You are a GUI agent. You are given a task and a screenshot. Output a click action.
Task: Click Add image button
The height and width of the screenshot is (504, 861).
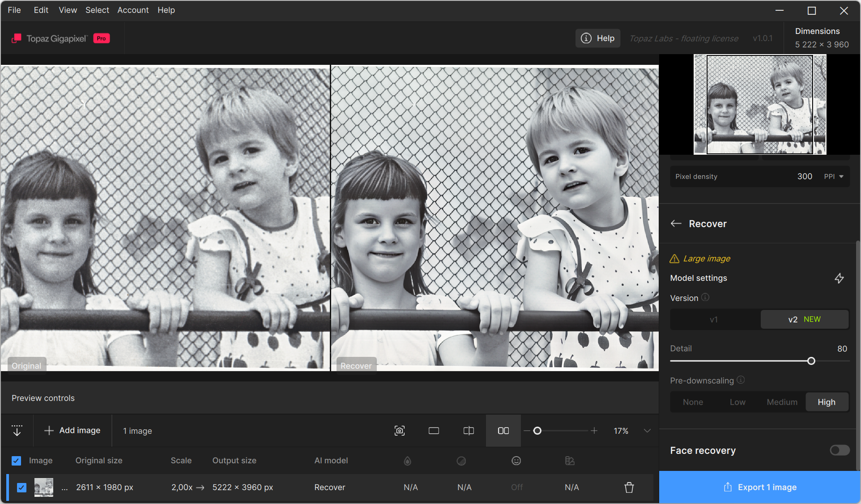[72, 430]
